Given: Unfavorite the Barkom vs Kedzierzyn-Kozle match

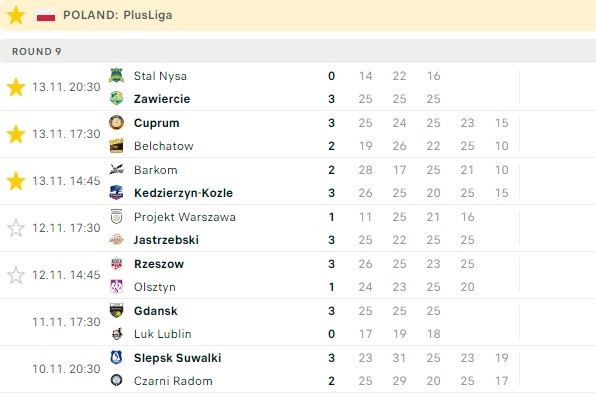Looking at the screenshot, I should (x=16, y=181).
